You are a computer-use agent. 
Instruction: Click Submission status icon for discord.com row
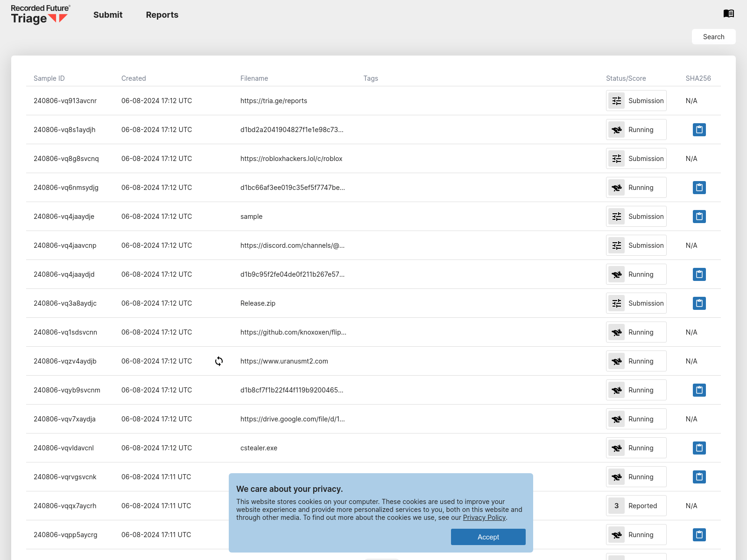[x=616, y=245]
